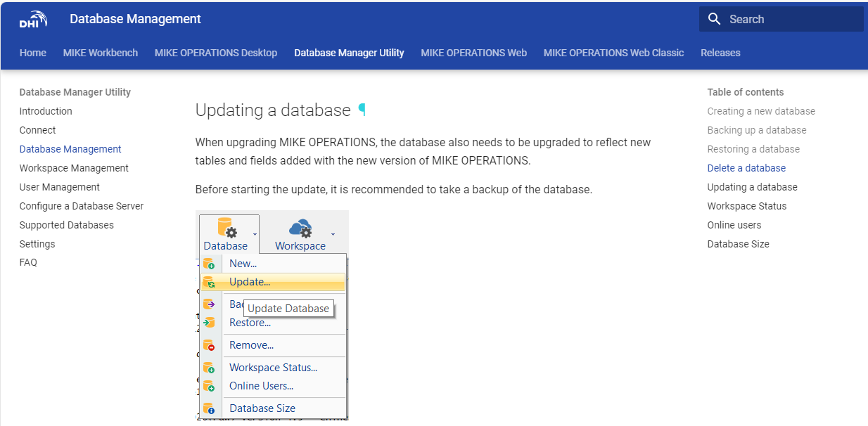This screenshot has height=426, width=868.
Task: Jump to Workspace Status in contents
Action: [747, 206]
